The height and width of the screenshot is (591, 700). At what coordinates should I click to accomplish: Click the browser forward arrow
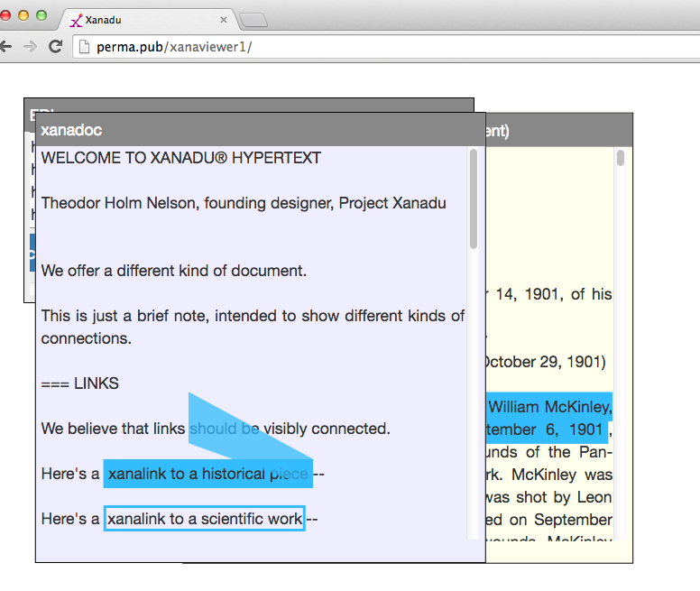[x=30, y=46]
